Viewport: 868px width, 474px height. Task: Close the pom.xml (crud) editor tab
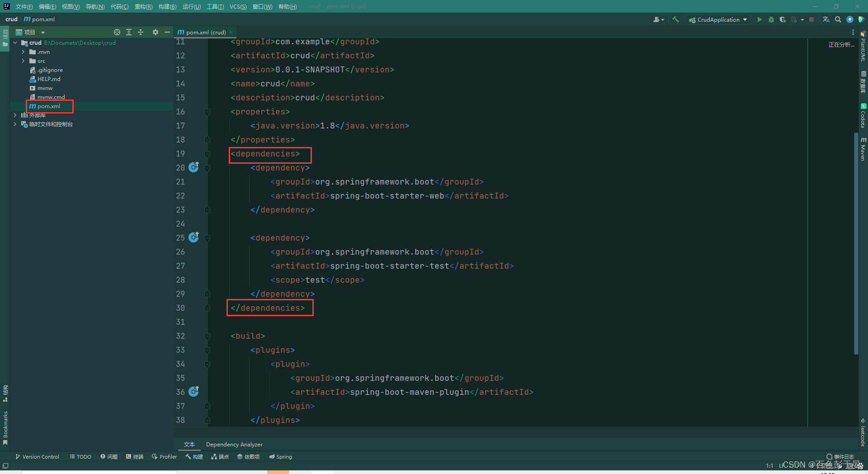tap(231, 32)
